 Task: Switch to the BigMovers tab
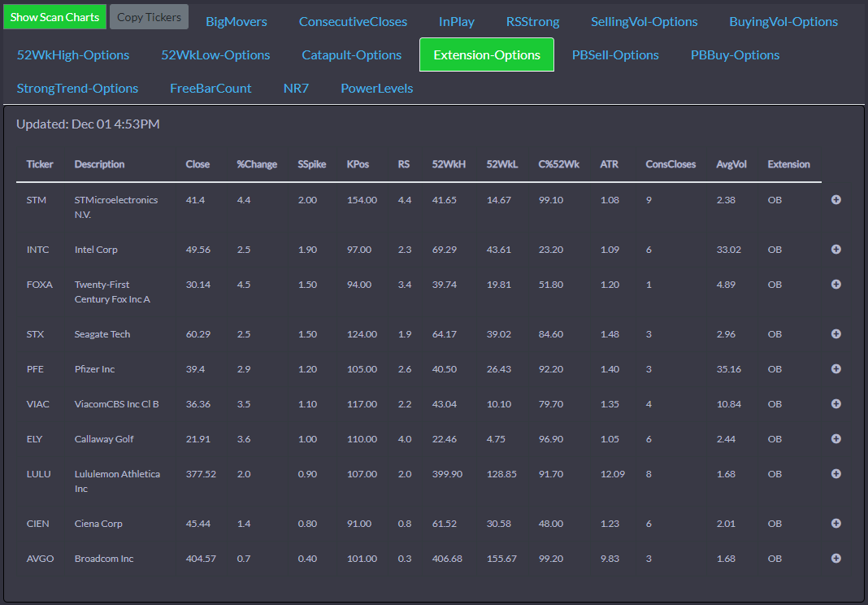[x=237, y=22]
